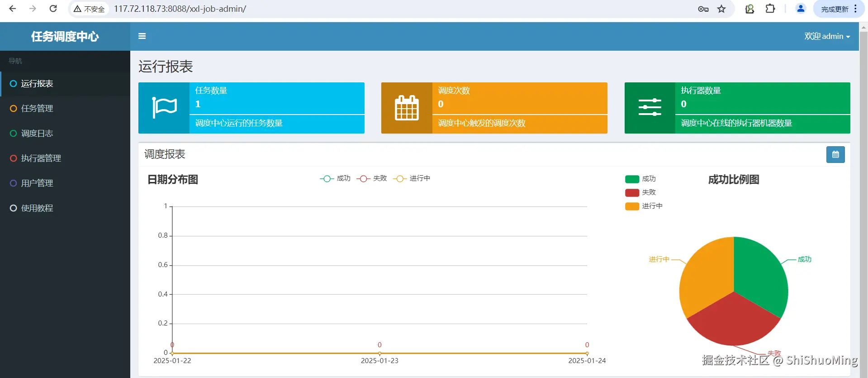This screenshot has height=378, width=868.
Task: Click the calendar icon on 调度次数 card
Action: 407,108
